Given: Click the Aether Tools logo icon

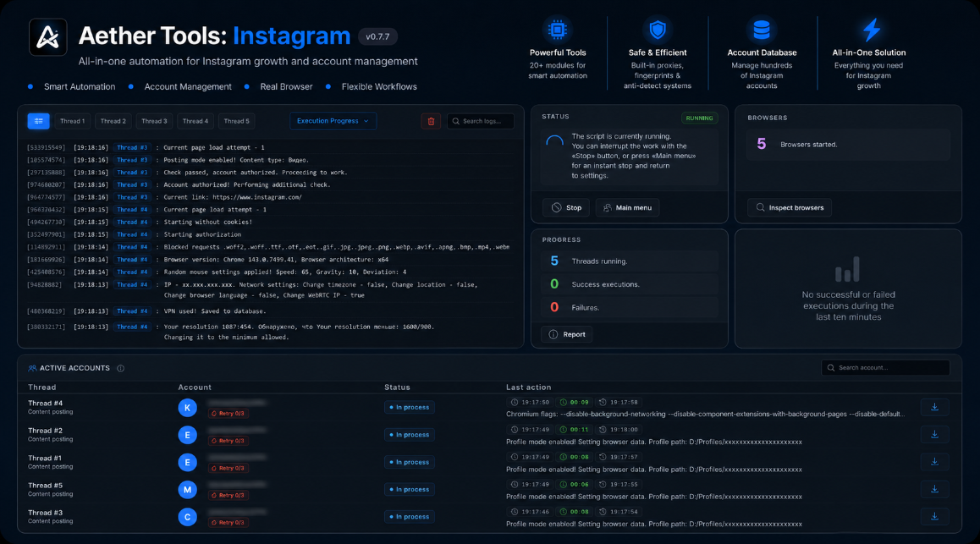Looking at the screenshot, I should pos(48,37).
